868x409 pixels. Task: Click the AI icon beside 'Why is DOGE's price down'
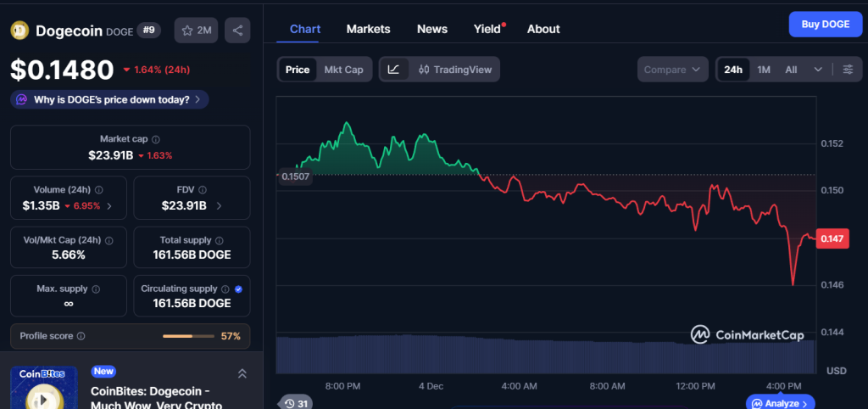point(21,100)
